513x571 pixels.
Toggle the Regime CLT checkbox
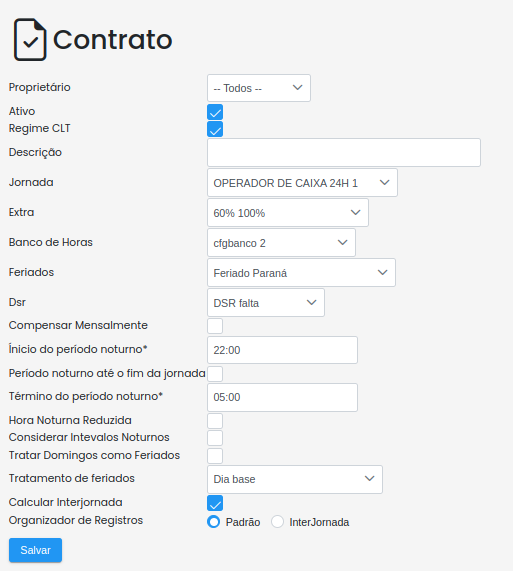tap(215, 129)
